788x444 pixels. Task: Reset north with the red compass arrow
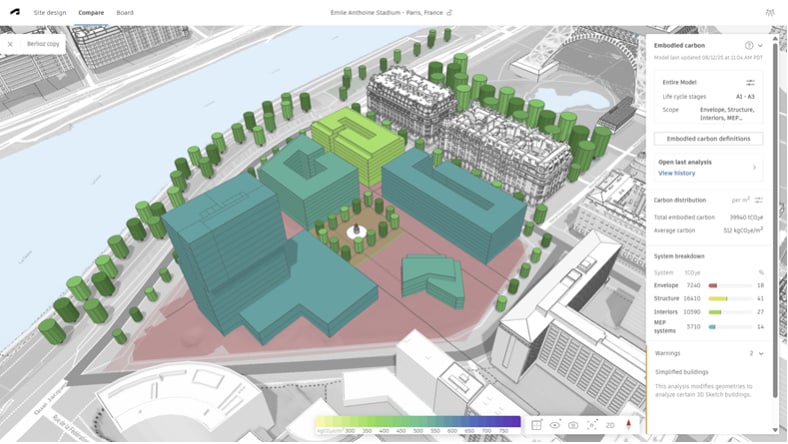pyautogui.click(x=628, y=425)
